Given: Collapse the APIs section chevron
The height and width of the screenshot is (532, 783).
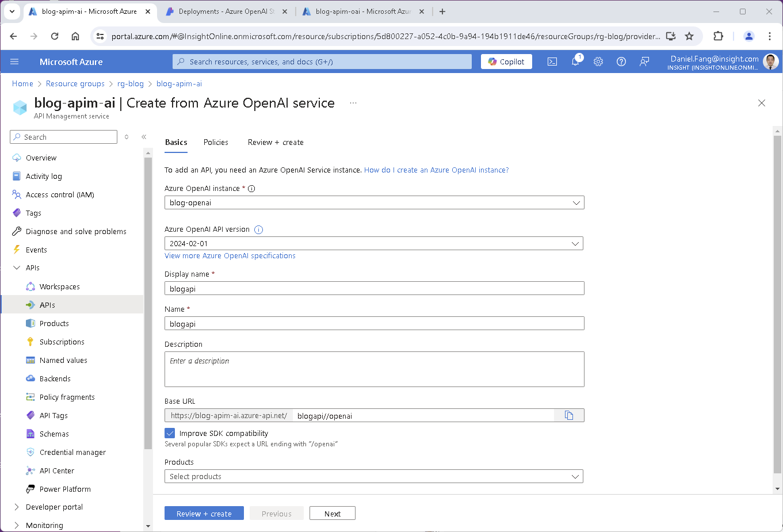Looking at the screenshot, I should click(x=17, y=267).
